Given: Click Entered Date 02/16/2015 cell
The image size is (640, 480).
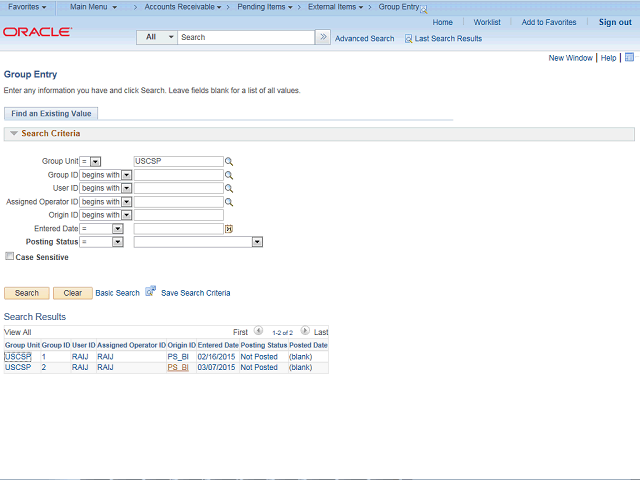Looking at the screenshot, I should click(216, 357).
